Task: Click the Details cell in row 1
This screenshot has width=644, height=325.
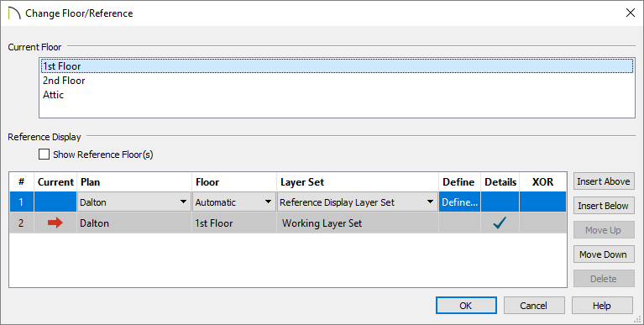Action: tap(500, 202)
